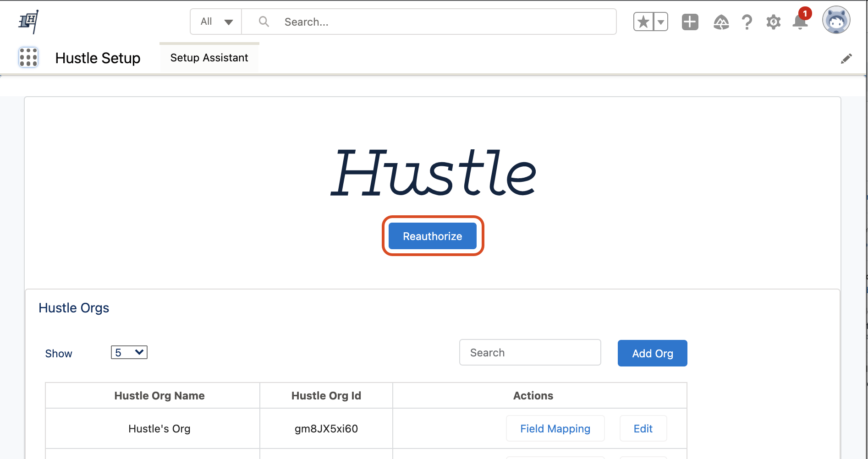Screen dimensions: 868x459
Task: Click the Hustle Setup app name
Action: point(98,58)
